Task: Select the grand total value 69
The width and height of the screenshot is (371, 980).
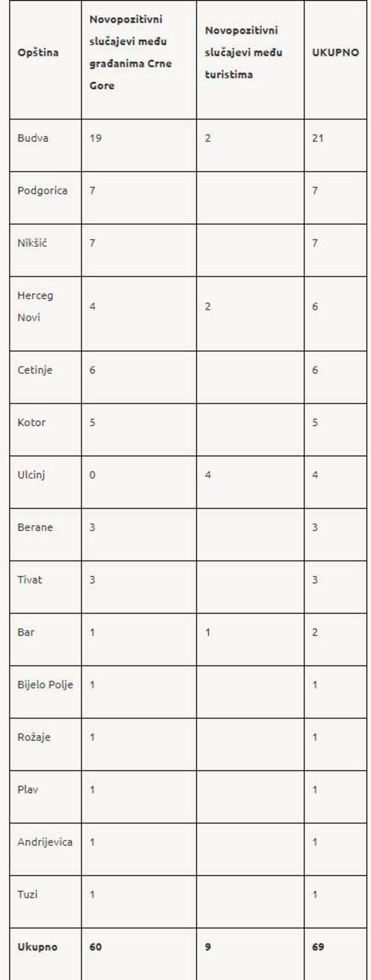Action: tap(318, 947)
